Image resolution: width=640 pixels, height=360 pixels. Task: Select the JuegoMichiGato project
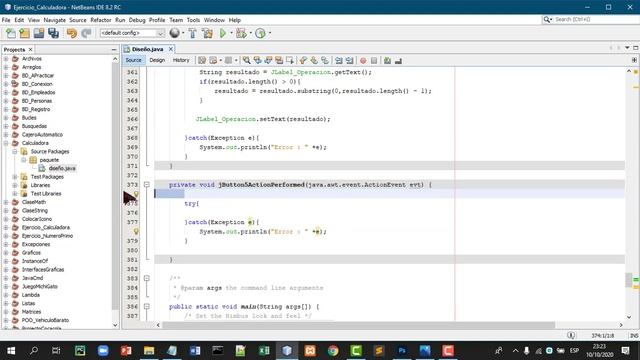tap(40, 287)
